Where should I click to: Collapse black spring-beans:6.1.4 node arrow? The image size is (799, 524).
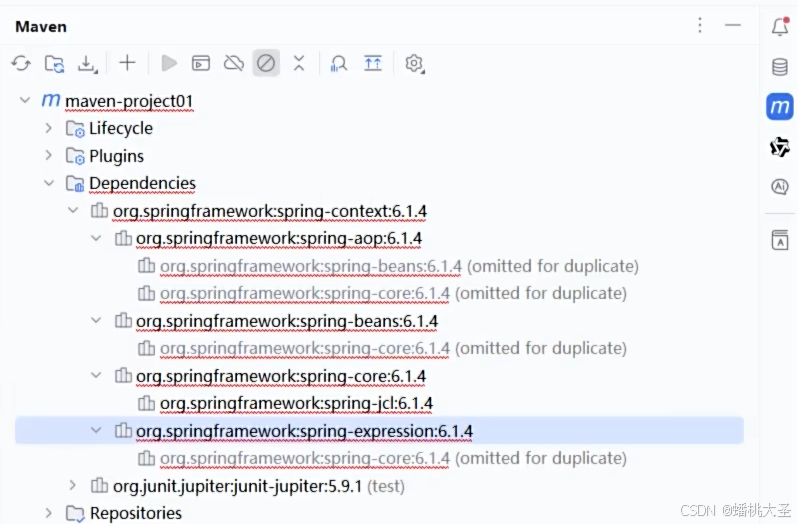[96, 320]
